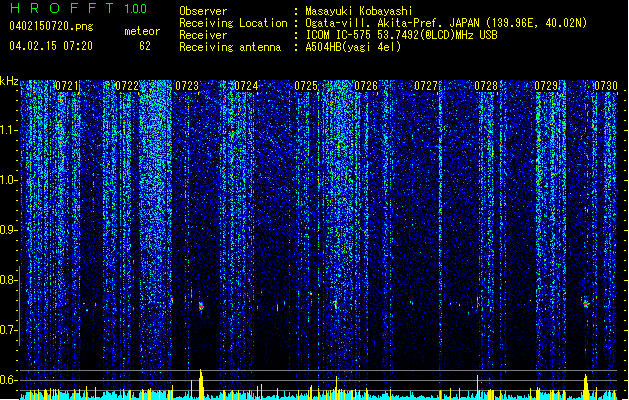Image resolution: width=629 pixels, height=400 pixels.
Task: Click the 0723 time marker
Action: click(x=187, y=86)
